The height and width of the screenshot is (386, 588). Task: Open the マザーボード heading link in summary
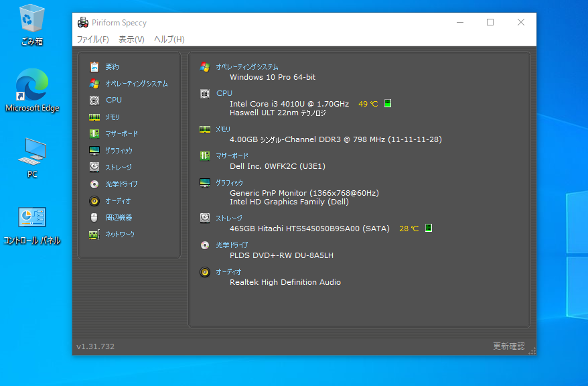(x=232, y=155)
